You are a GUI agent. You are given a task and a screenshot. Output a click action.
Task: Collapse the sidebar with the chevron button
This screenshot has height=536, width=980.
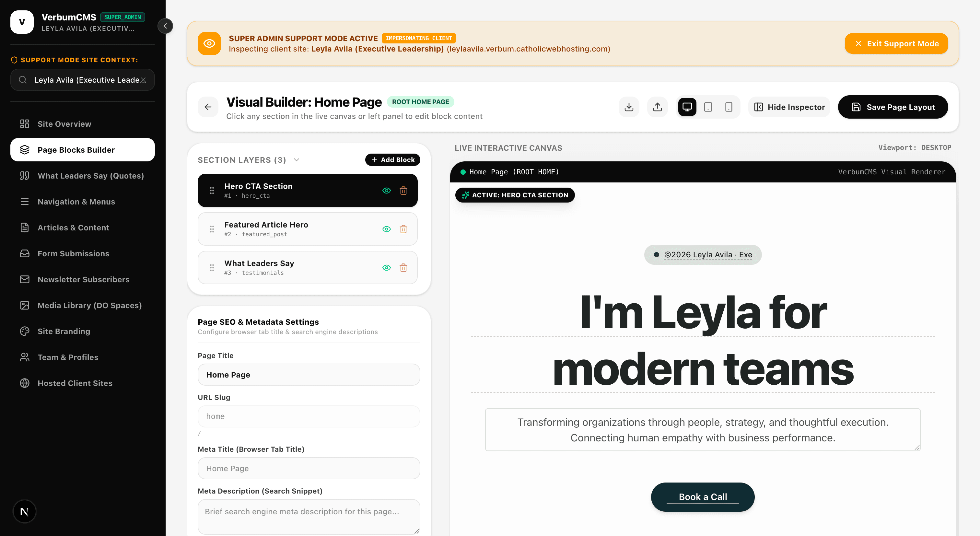click(x=165, y=26)
